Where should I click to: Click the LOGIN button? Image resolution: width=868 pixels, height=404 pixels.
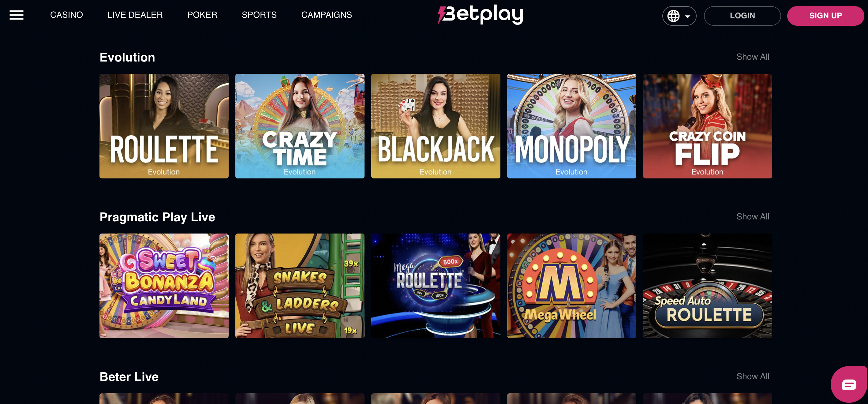[x=742, y=16]
